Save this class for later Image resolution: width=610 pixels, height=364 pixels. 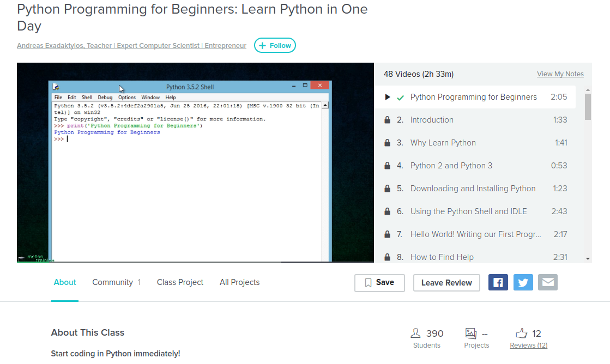pos(379,283)
